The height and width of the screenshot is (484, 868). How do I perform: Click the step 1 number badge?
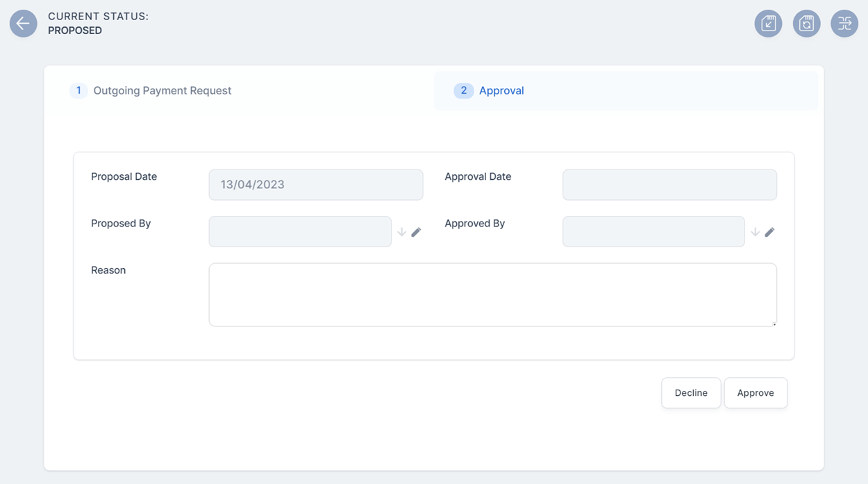[x=78, y=90]
